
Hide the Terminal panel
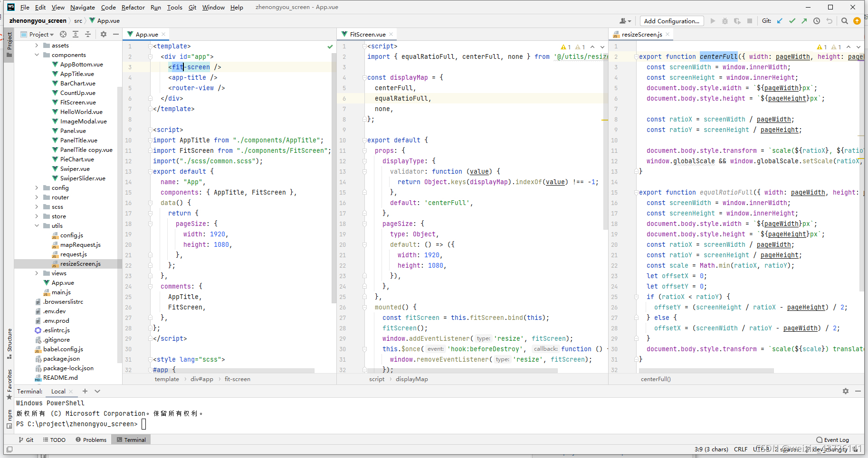[858, 391]
